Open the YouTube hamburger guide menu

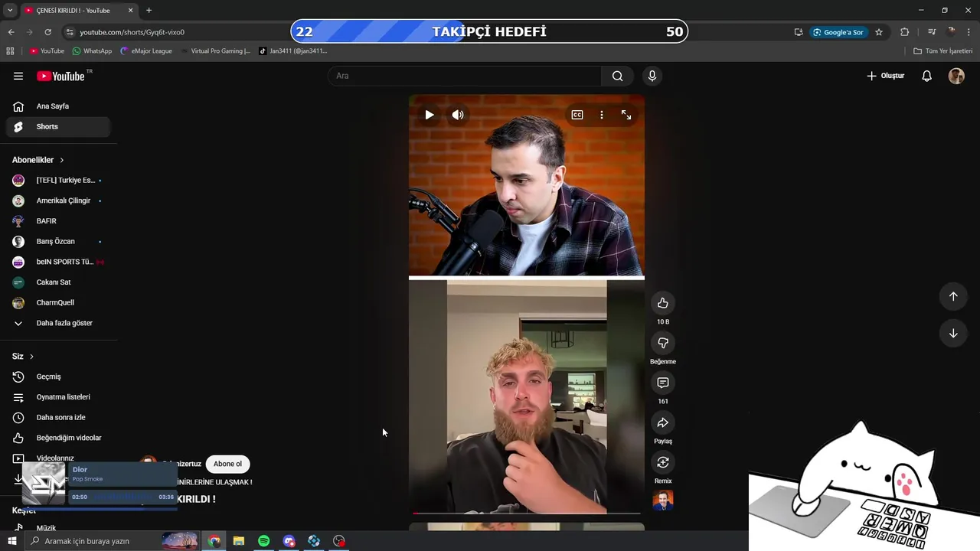click(x=18, y=76)
